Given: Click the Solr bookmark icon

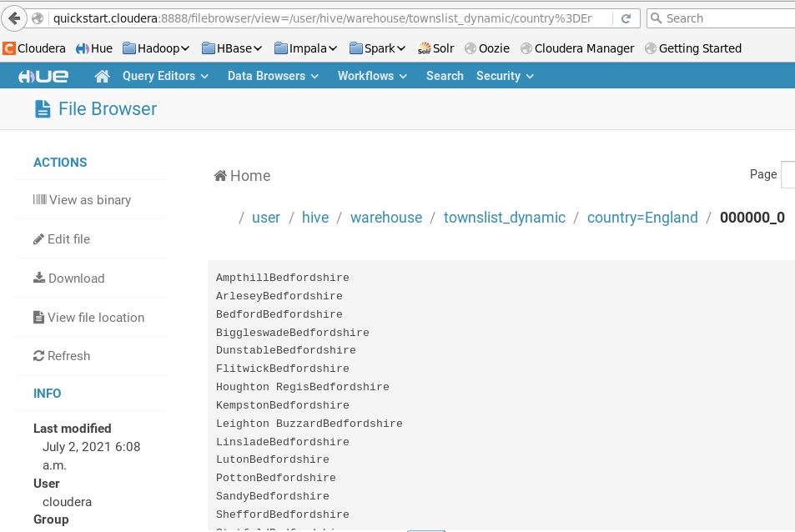Looking at the screenshot, I should (424, 48).
